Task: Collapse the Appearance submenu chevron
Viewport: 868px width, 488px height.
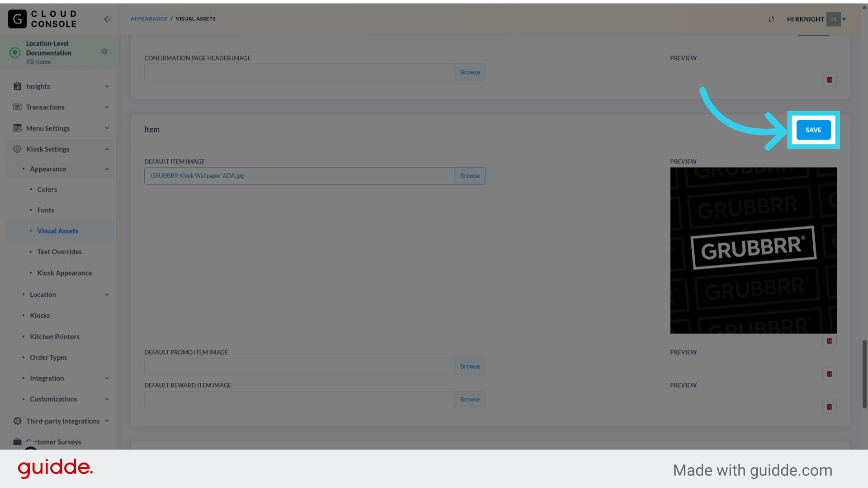Action: tap(107, 169)
